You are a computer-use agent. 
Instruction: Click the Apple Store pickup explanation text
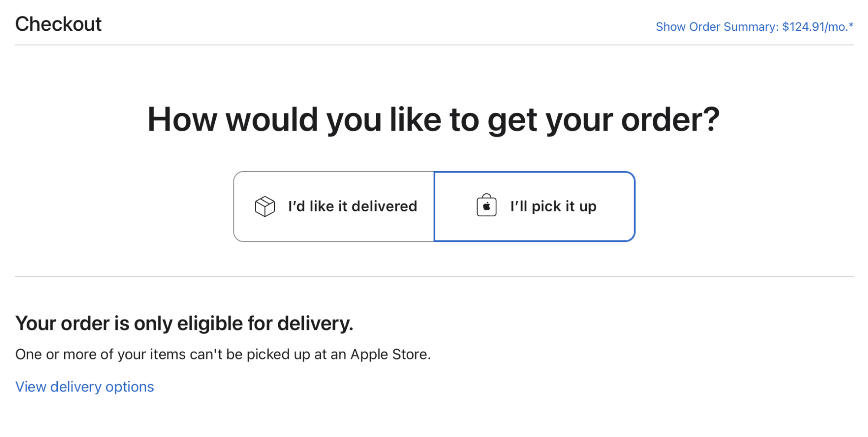click(223, 355)
